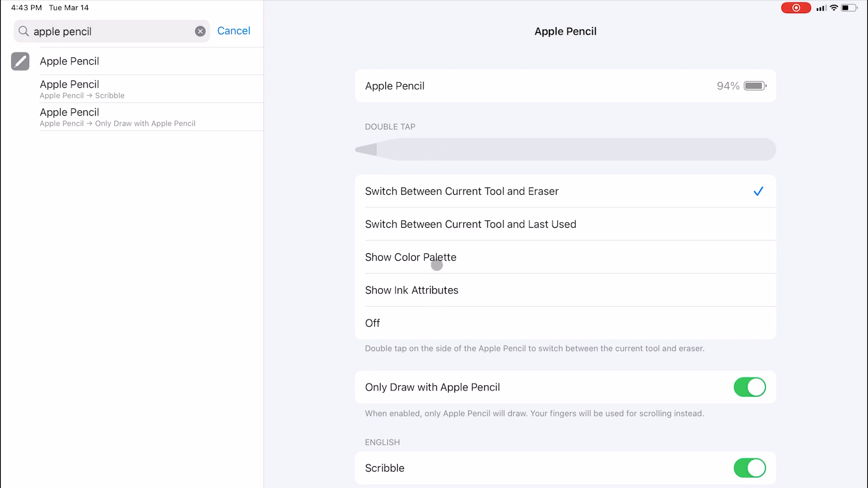
Task: Choose Show Ink Attributes option
Action: click(566, 290)
